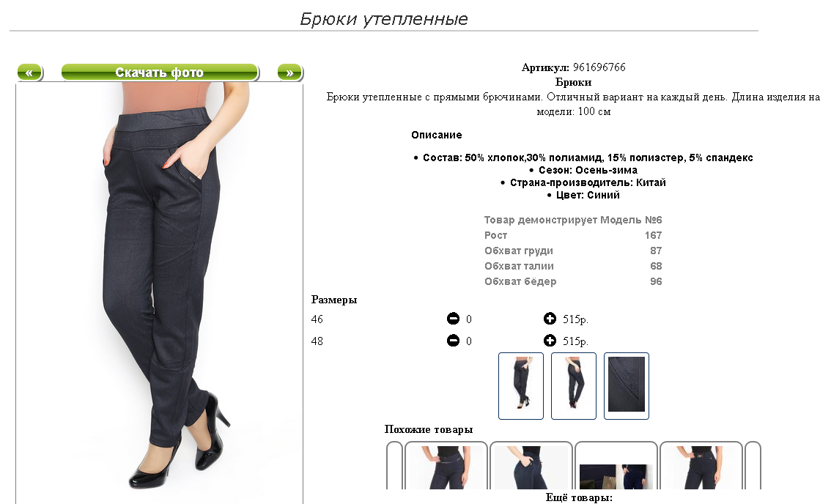831x504 pixels.
Task: Click the next photo arrow button »
Action: click(x=290, y=73)
